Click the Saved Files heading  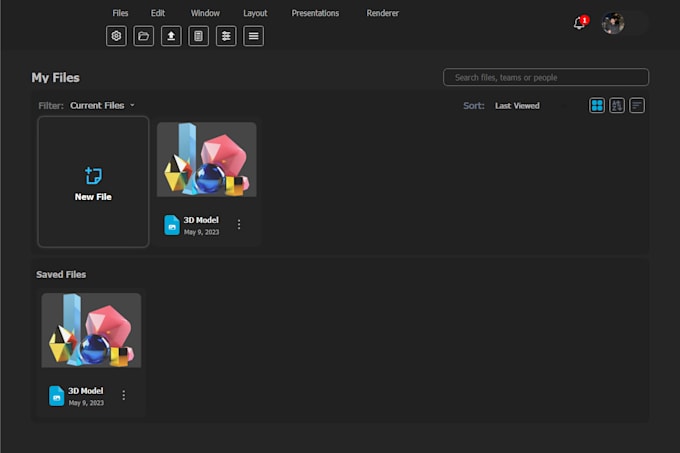tap(61, 274)
